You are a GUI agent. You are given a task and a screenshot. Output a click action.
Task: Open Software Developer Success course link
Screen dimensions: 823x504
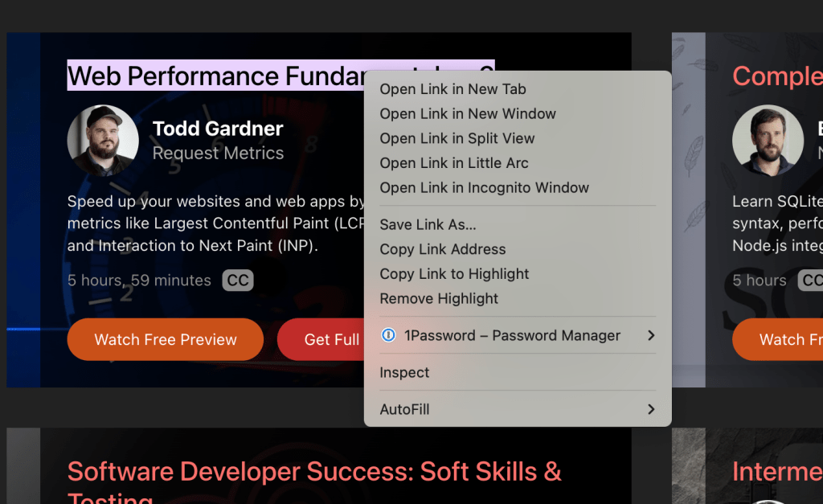click(314, 472)
